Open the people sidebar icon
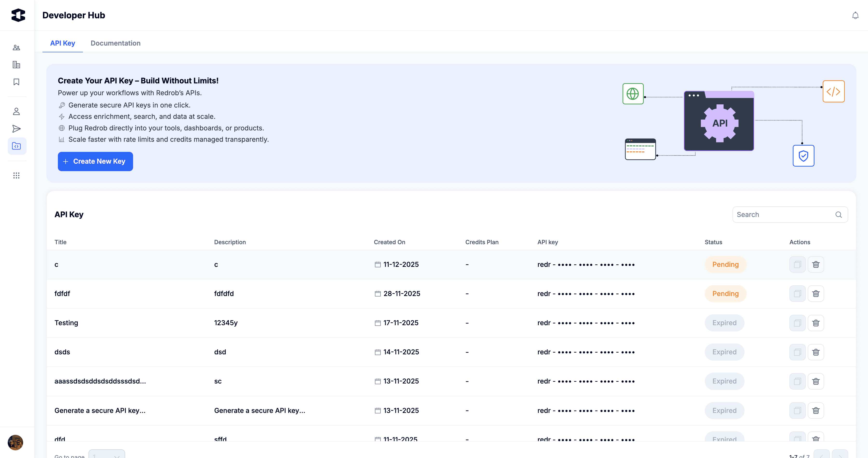This screenshot has height=458, width=868. [16, 47]
